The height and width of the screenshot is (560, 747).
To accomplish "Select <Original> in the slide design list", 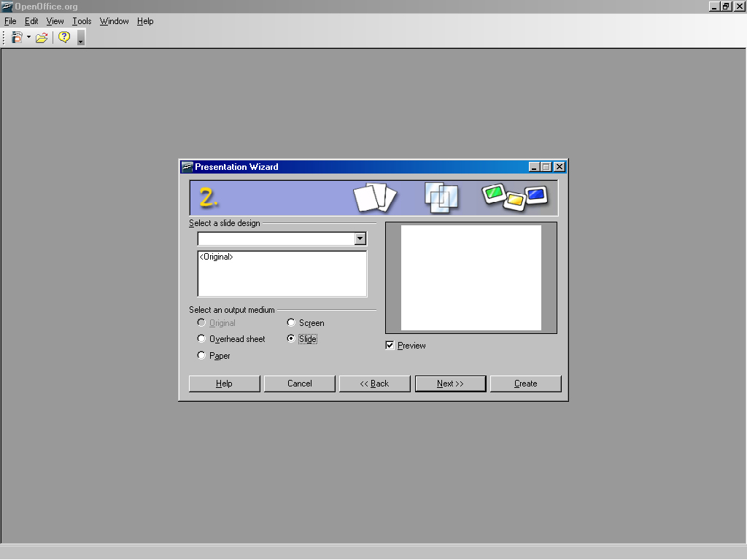I will click(x=217, y=257).
